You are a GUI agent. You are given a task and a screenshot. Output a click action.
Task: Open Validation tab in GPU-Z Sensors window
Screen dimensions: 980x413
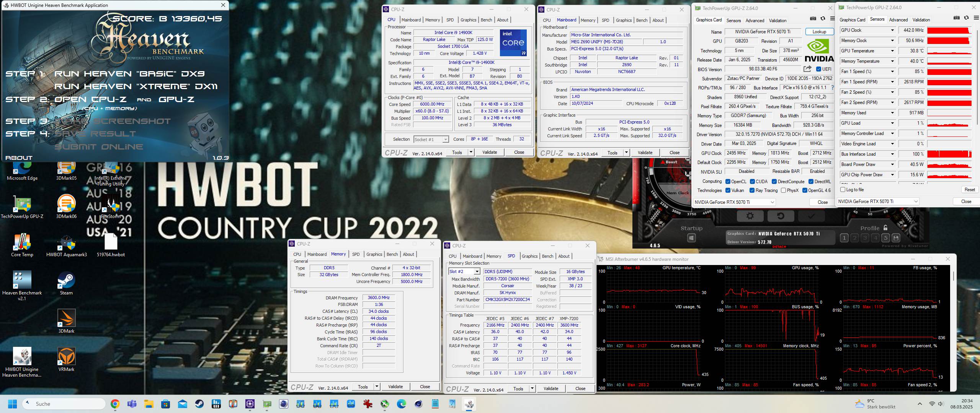(x=921, y=20)
